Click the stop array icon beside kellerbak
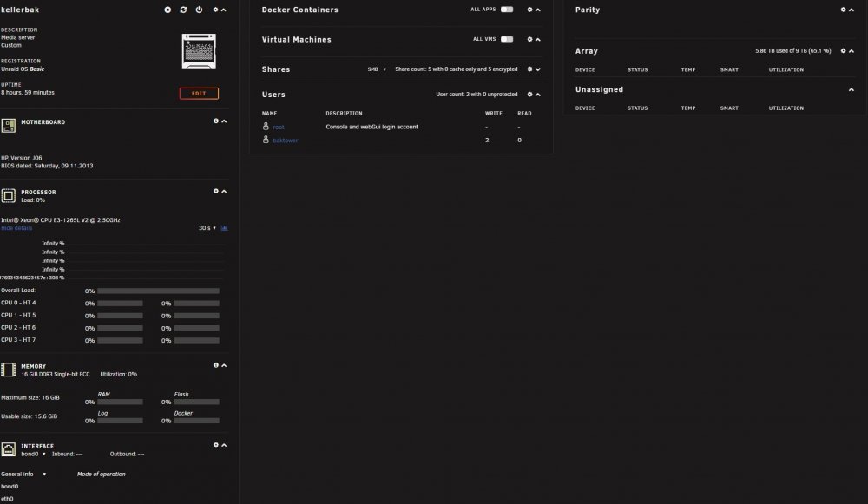The height and width of the screenshot is (504, 868). [168, 10]
